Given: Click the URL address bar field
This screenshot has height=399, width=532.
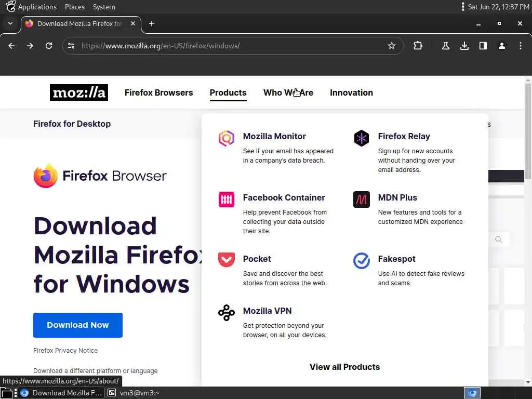Looking at the screenshot, I should (x=233, y=46).
